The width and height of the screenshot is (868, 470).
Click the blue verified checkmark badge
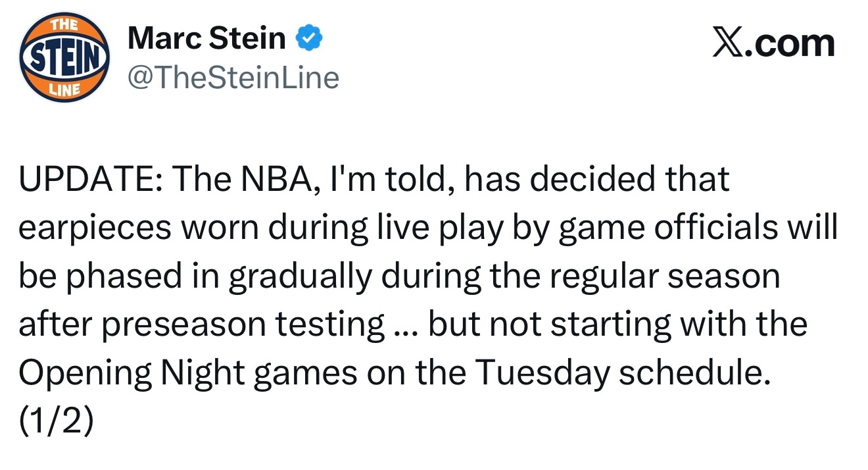tap(310, 39)
